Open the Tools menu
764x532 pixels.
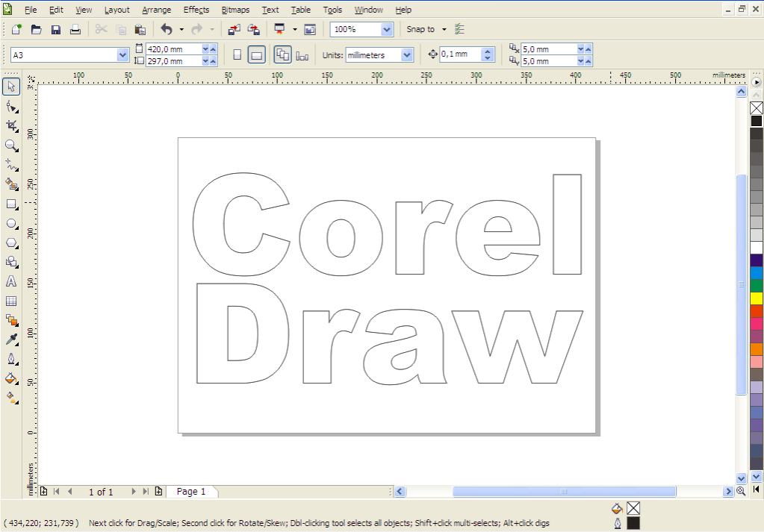click(x=332, y=10)
